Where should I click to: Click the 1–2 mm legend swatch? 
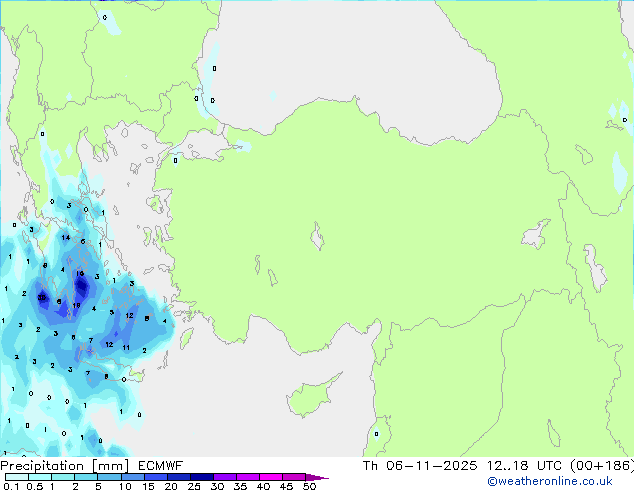pyautogui.click(x=63, y=477)
